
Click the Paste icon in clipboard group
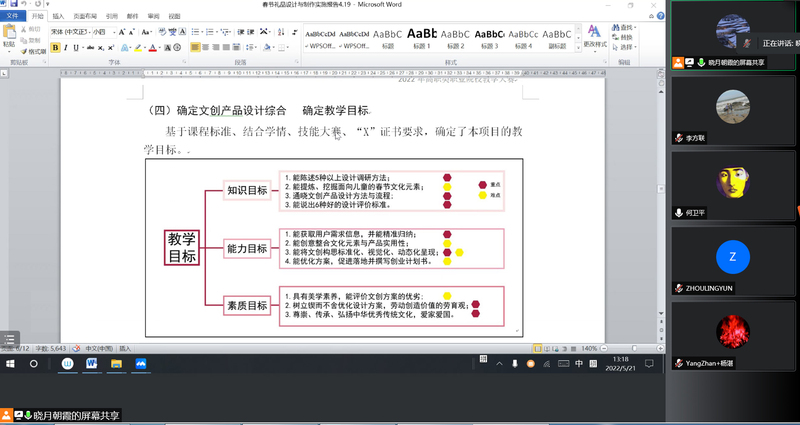pyautogui.click(x=10, y=37)
